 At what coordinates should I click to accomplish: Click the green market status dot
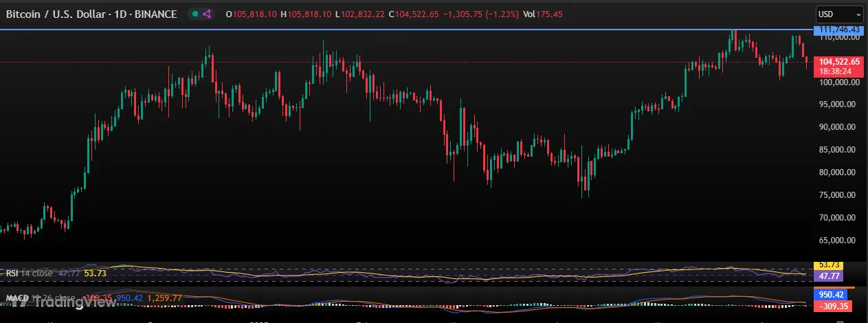[196, 14]
